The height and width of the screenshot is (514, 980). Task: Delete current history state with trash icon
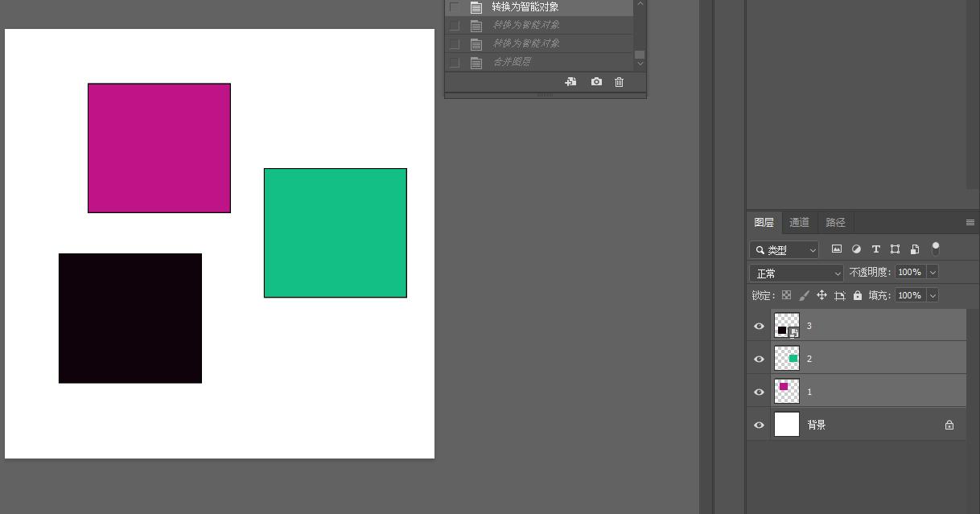[619, 82]
